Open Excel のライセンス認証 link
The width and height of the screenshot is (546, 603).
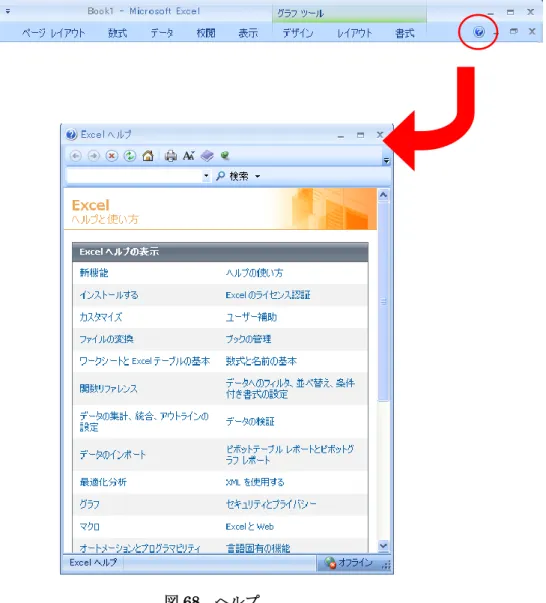(268, 295)
